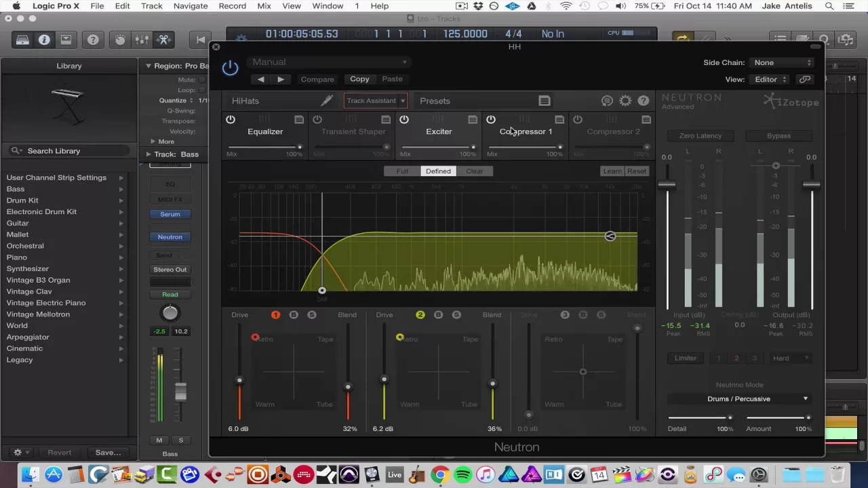
Task: Open Logic Quick Help button
Action: click(x=93, y=40)
